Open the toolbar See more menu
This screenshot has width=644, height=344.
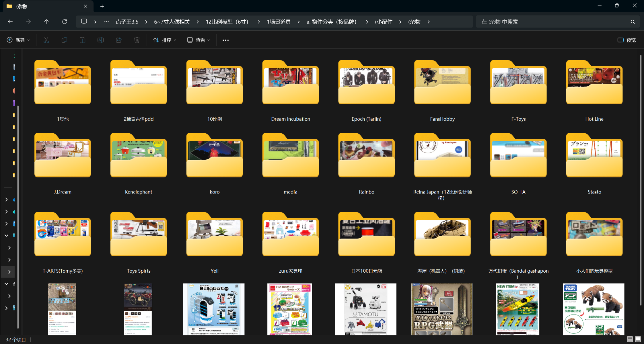tap(225, 40)
